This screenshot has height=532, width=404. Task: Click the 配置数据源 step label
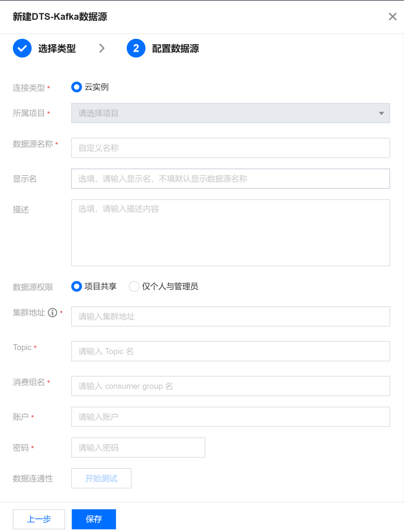click(x=175, y=49)
